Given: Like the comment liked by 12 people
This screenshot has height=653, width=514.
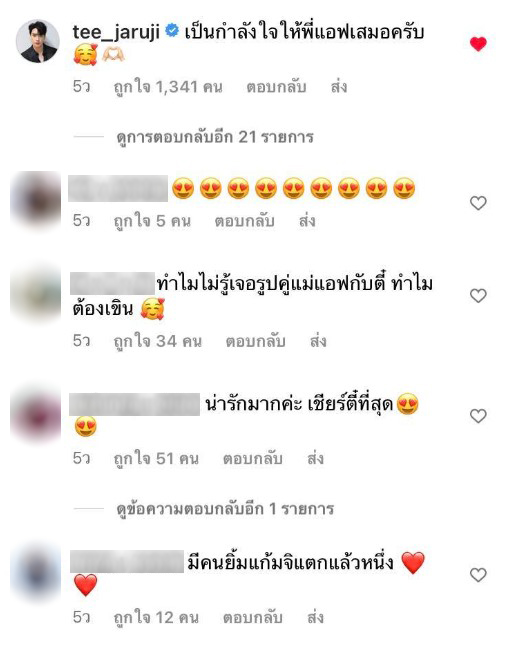Looking at the screenshot, I should (x=478, y=575).
